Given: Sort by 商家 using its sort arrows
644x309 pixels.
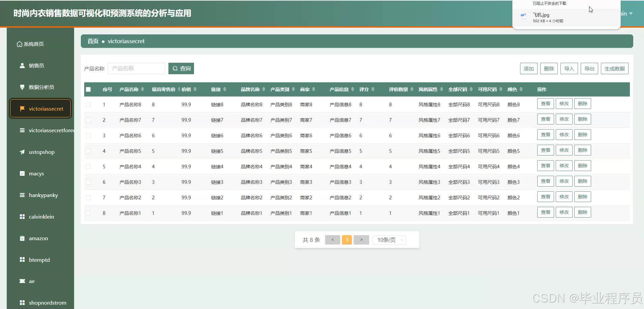Looking at the screenshot, I should pyautogui.click(x=314, y=89).
